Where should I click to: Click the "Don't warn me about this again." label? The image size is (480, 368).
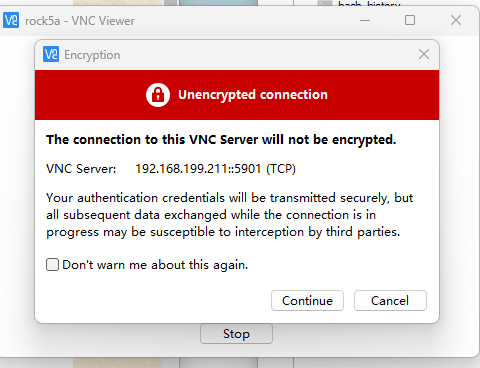[155, 265]
